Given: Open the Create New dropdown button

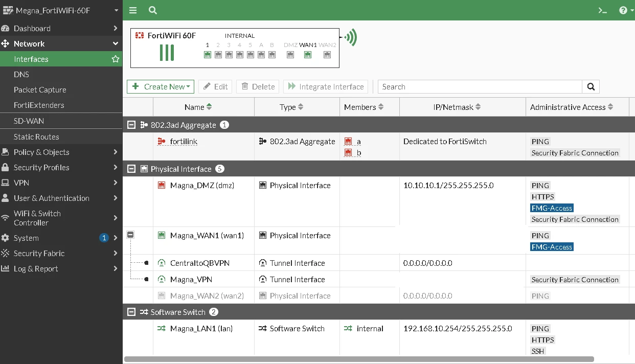Looking at the screenshot, I should [x=161, y=87].
